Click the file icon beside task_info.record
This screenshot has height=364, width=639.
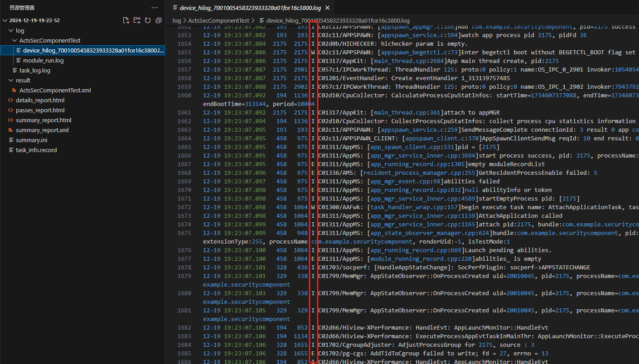coord(11,150)
